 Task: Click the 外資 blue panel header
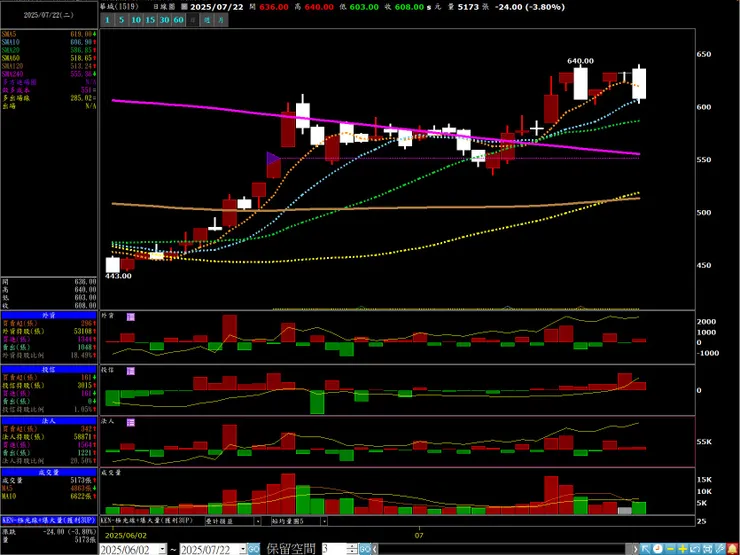point(49,315)
